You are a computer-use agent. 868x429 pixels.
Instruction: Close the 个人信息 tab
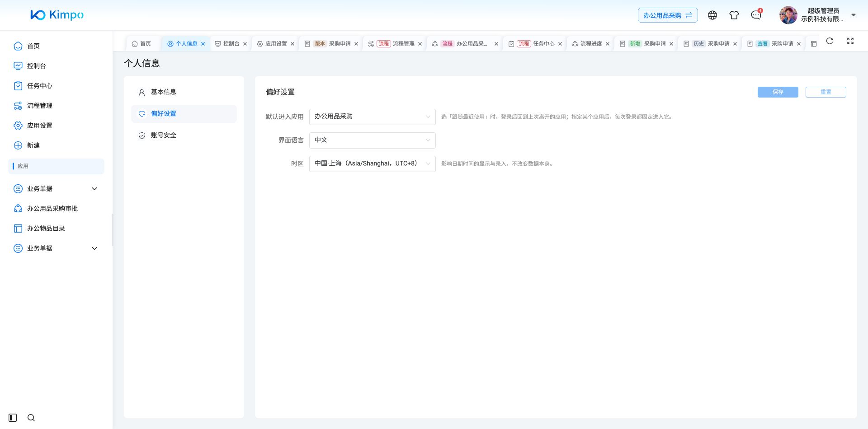pyautogui.click(x=203, y=44)
